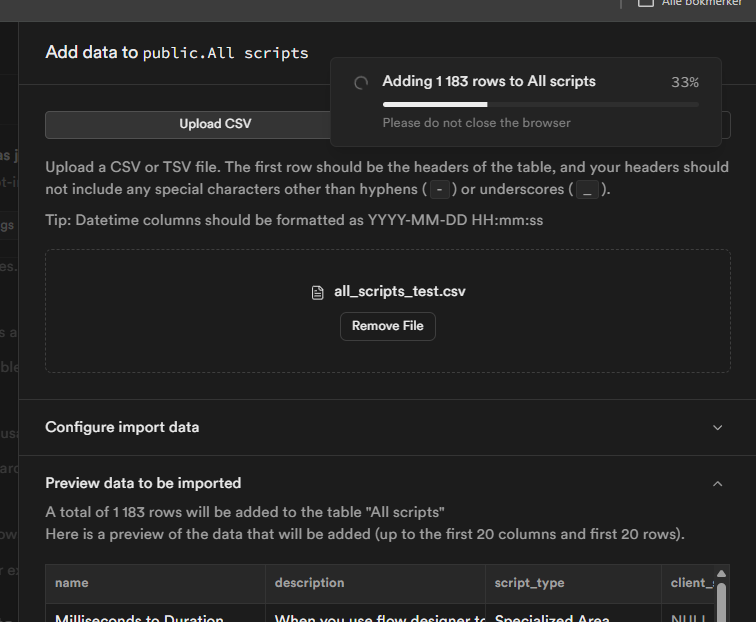Collapse the Preview data to be imported section

click(x=716, y=483)
